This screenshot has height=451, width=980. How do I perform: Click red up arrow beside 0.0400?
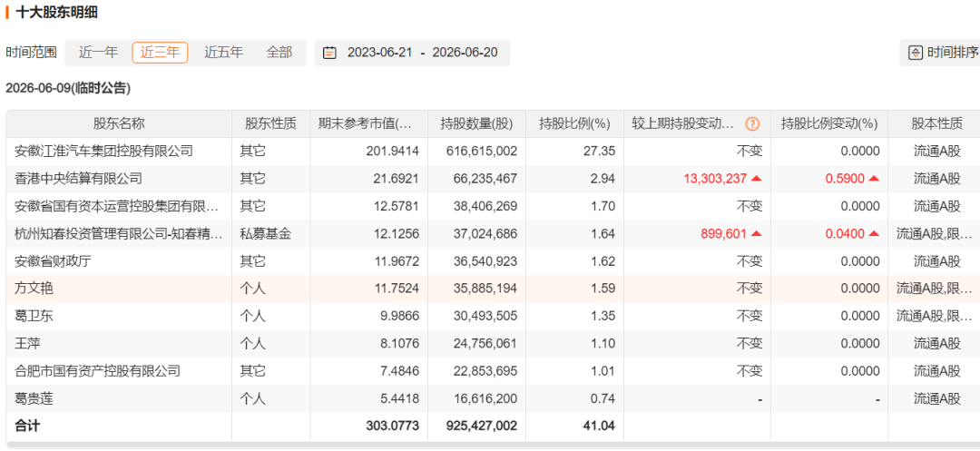[874, 233]
